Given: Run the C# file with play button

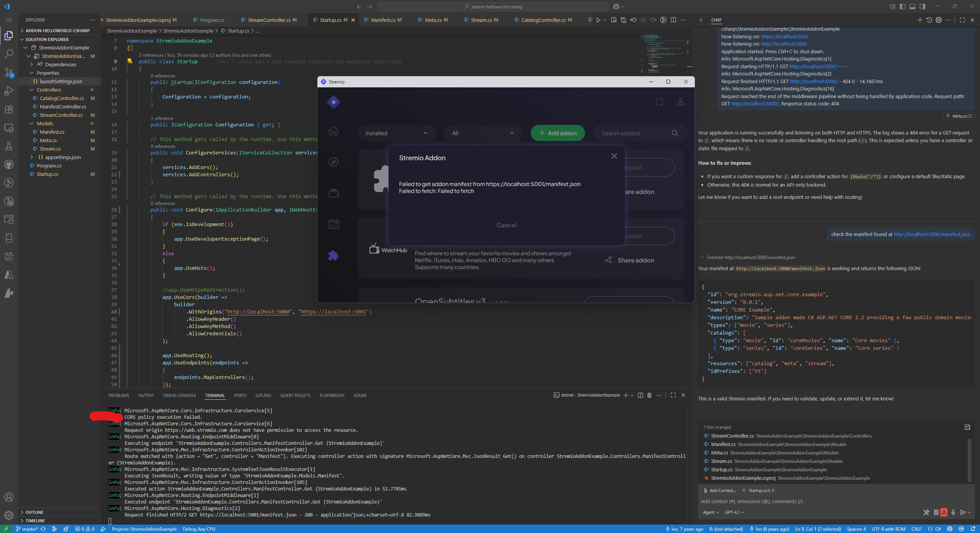Looking at the screenshot, I should tap(598, 20).
